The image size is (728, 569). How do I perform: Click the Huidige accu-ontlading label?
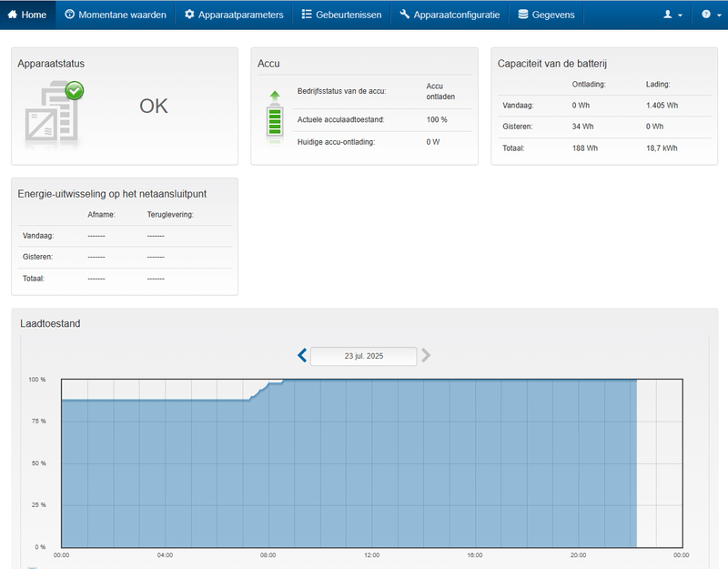pos(336,142)
